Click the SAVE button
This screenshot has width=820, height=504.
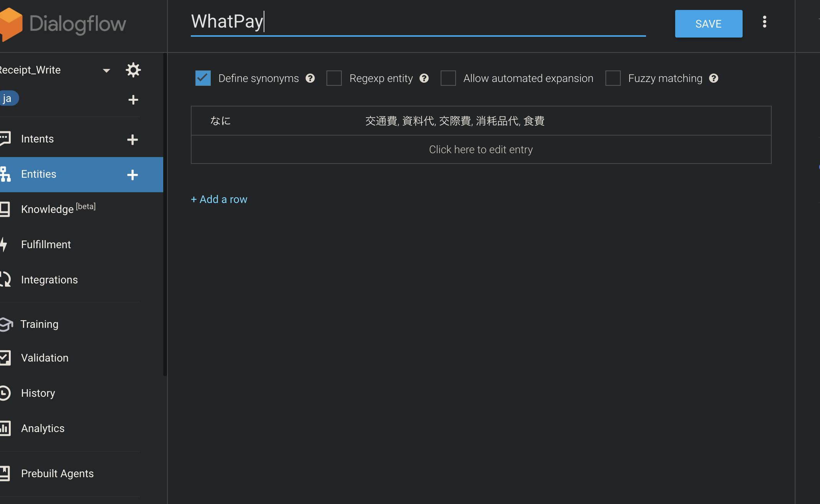click(x=708, y=24)
